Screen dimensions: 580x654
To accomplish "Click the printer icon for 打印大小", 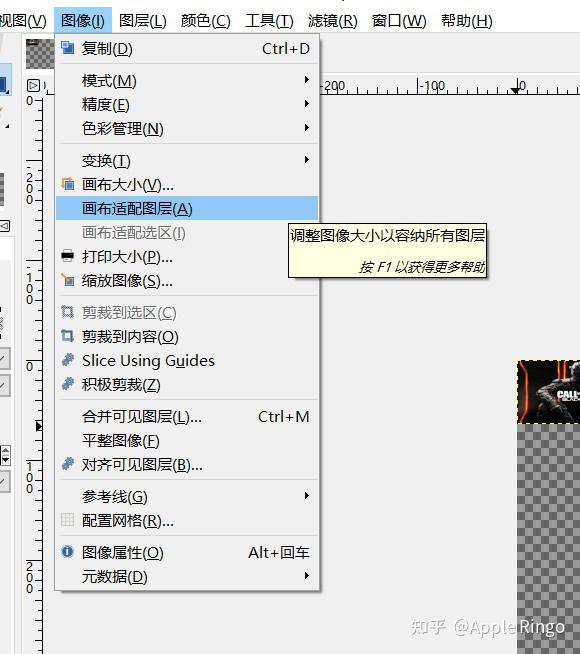I will (68, 256).
